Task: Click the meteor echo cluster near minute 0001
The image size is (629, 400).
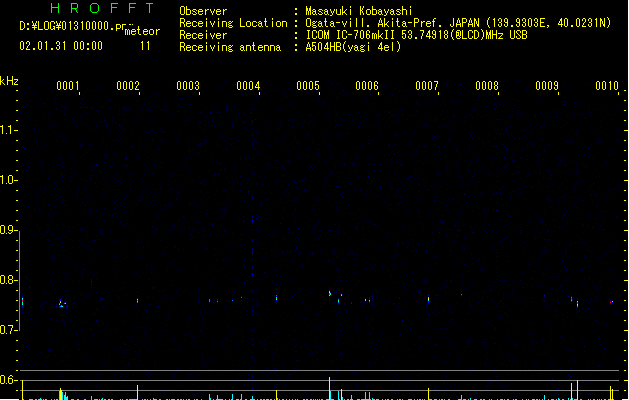Action: [62, 304]
